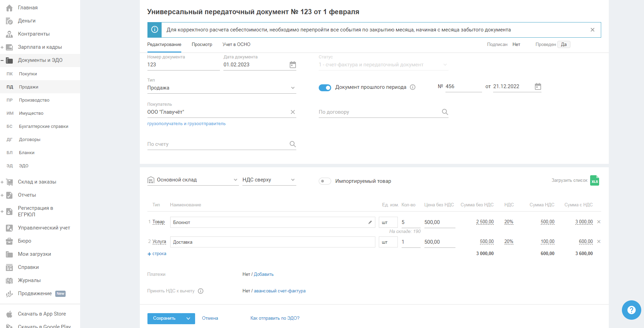Open calendar picker for document date
This screenshot has width=644, height=328.
pyautogui.click(x=292, y=65)
